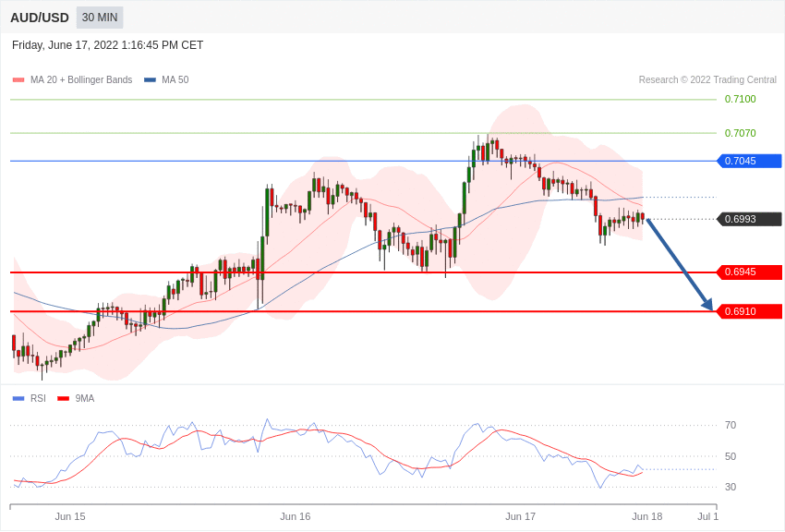The height and width of the screenshot is (532, 785).
Task: Click the MA 50 legend swatch
Action: point(150,80)
